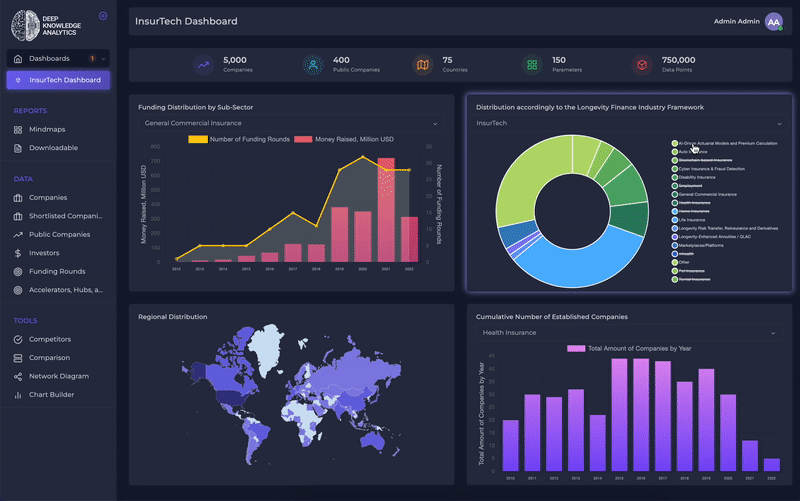The width and height of the screenshot is (800, 501).
Task: Toggle AI-Driven Actuarial Models legend entry
Action: pyautogui.click(x=725, y=143)
